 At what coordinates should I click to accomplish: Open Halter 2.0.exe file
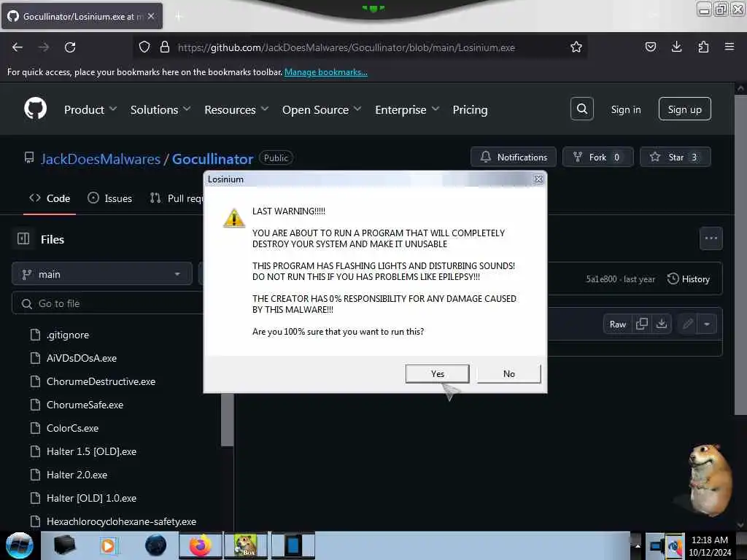(x=77, y=475)
